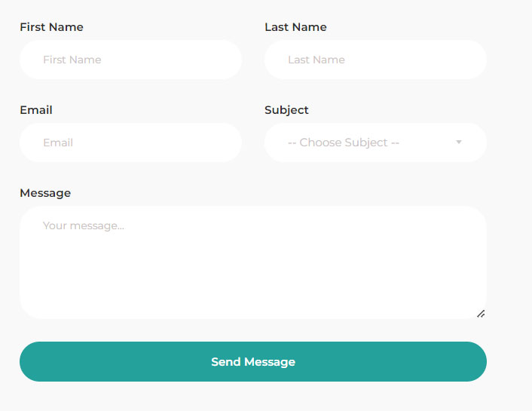Viewport: 532px width, 411px height.
Task: Click the '-- Choose Subject --' placeholder text
Action: coord(343,143)
